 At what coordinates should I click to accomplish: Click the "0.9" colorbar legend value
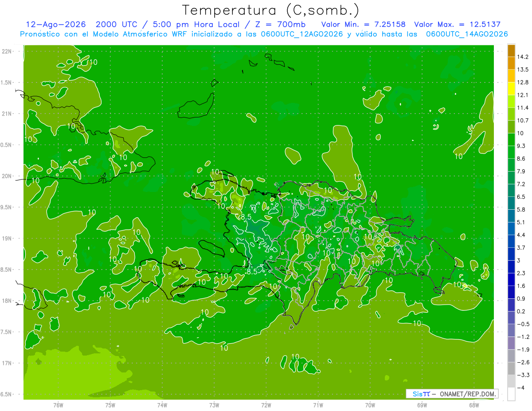[x=521, y=298]
